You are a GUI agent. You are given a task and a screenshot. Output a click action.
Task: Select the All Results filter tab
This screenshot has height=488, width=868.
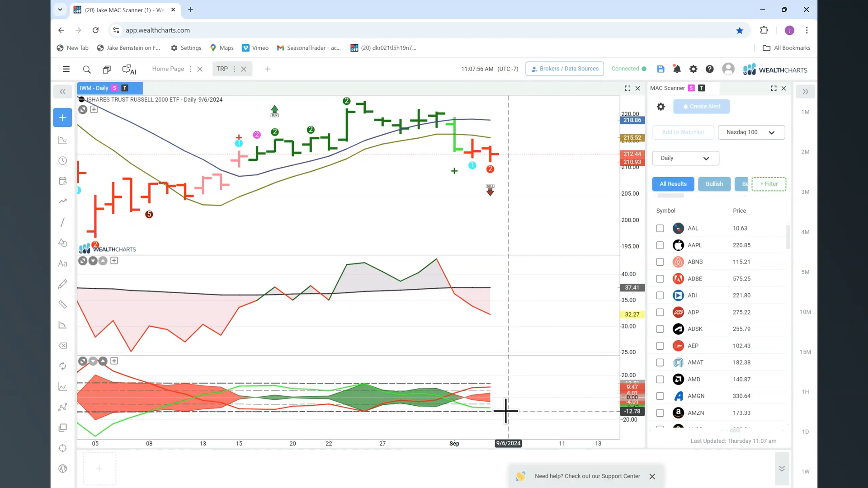(673, 184)
